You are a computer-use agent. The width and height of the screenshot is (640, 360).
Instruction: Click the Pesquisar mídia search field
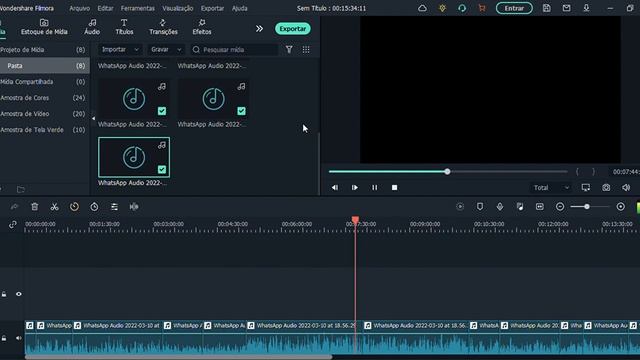(235, 49)
